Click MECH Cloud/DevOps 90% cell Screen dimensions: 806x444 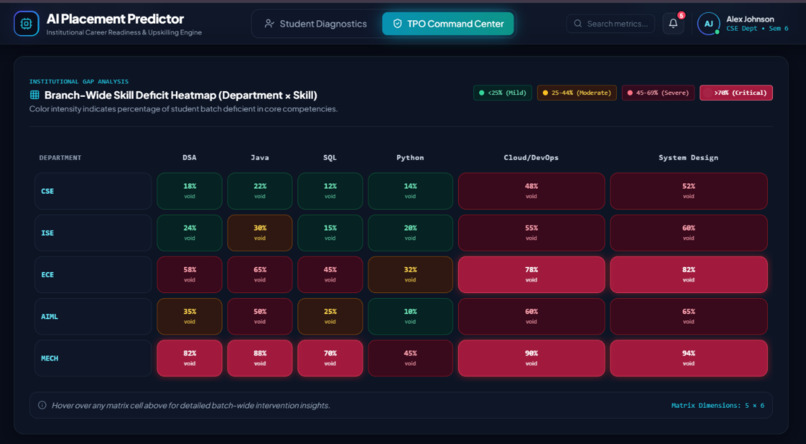[x=531, y=358]
